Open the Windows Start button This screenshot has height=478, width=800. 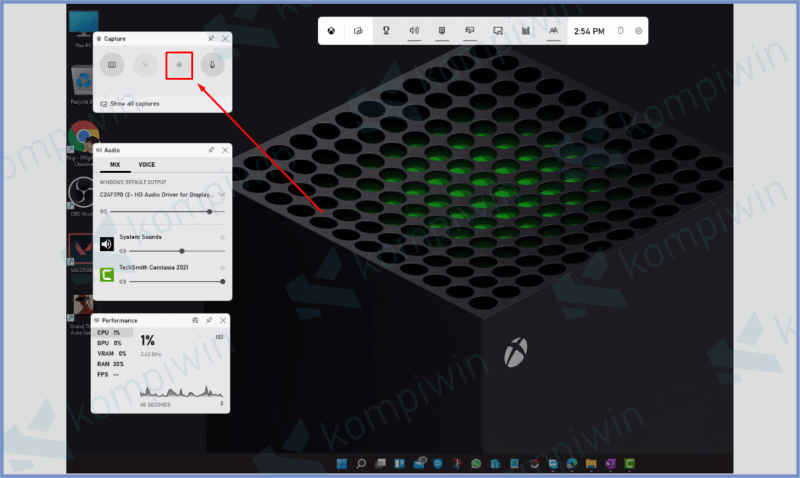[x=342, y=464]
